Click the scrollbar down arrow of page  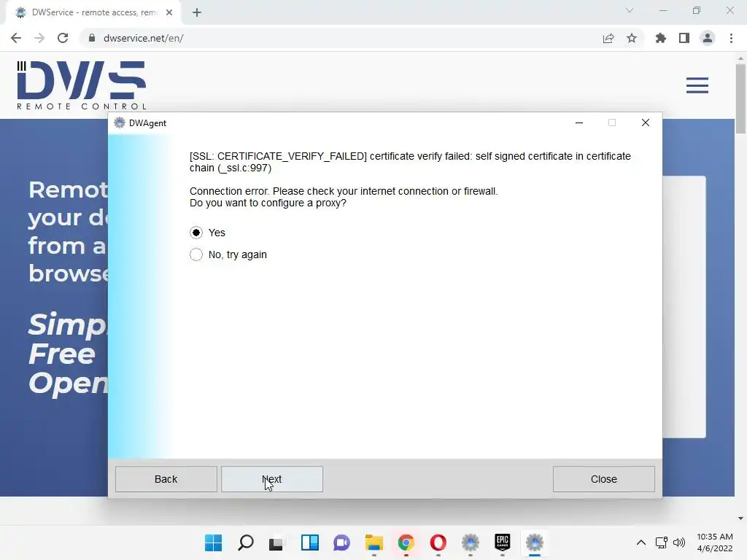coord(740,518)
